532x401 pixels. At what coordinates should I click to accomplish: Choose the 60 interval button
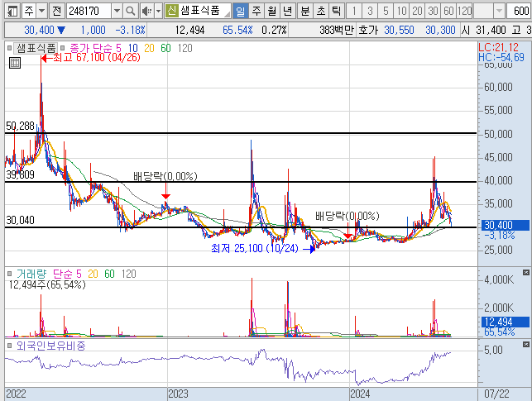(448, 11)
